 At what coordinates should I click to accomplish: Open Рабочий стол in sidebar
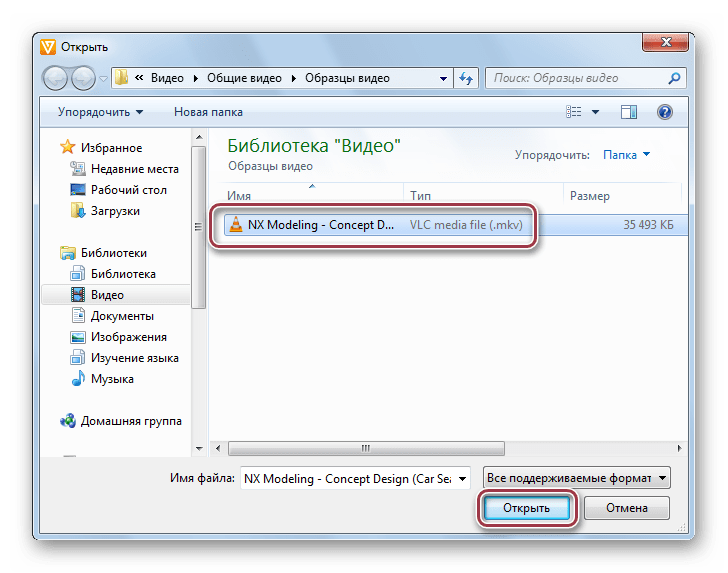pyautogui.click(x=129, y=190)
